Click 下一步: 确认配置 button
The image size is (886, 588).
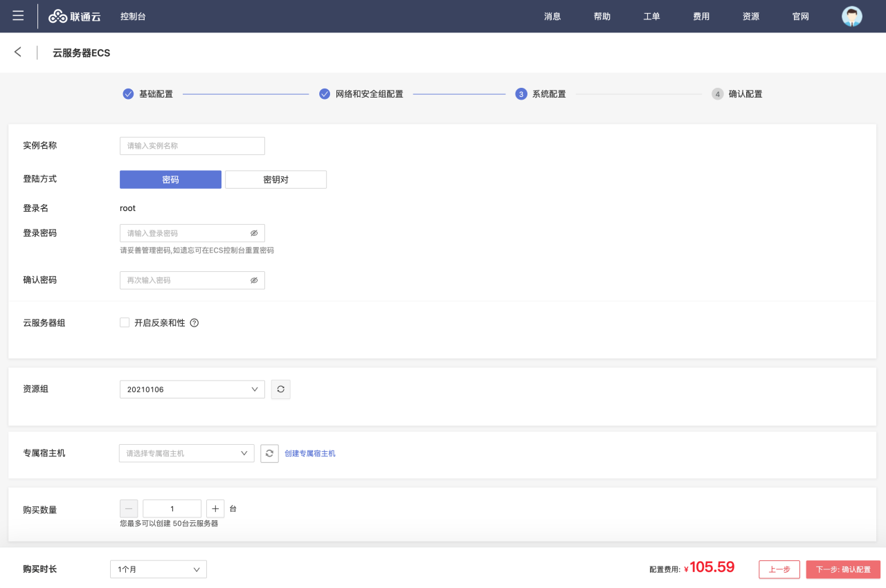pyautogui.click(x=842, y=569)
